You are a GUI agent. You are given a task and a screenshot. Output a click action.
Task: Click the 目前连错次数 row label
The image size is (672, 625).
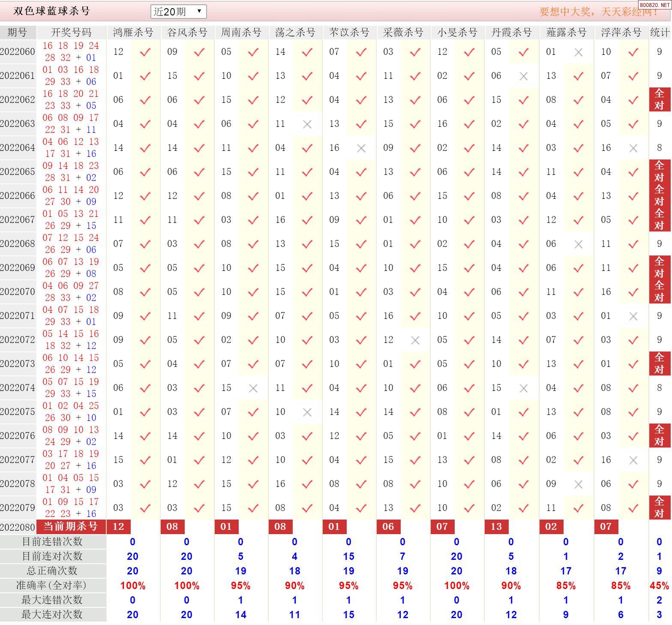point(52,542)
